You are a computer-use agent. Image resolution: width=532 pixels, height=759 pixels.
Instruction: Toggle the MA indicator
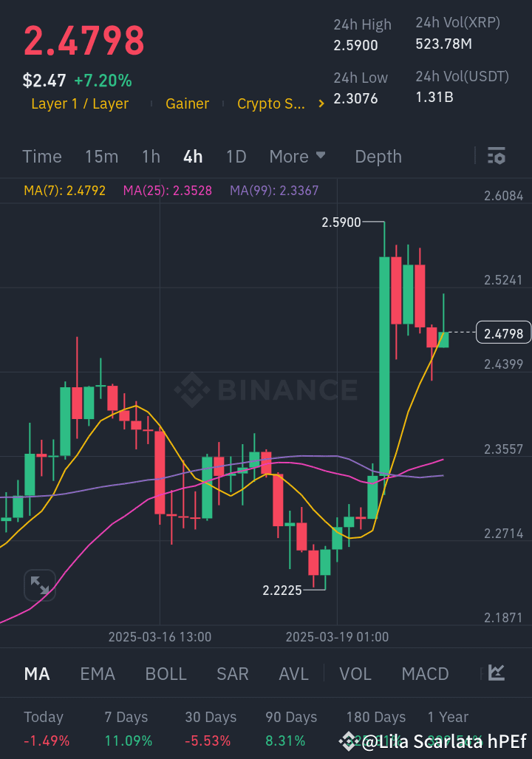(x=37, y=673)
